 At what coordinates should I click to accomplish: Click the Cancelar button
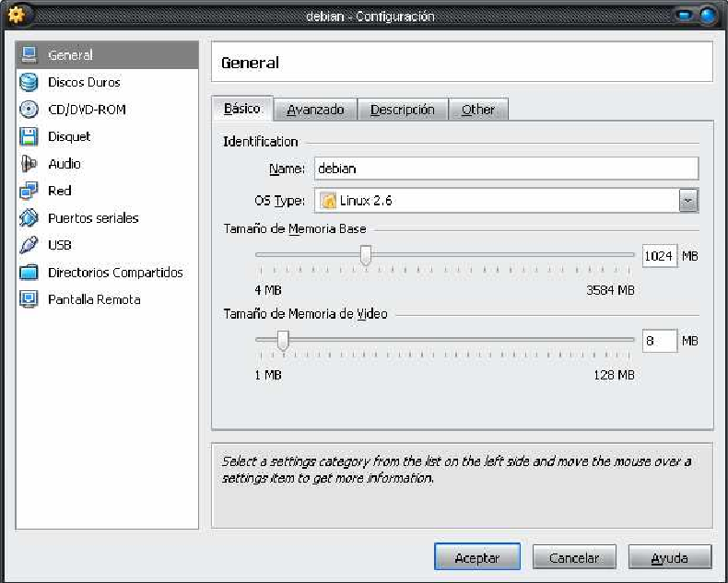[574, 558]
